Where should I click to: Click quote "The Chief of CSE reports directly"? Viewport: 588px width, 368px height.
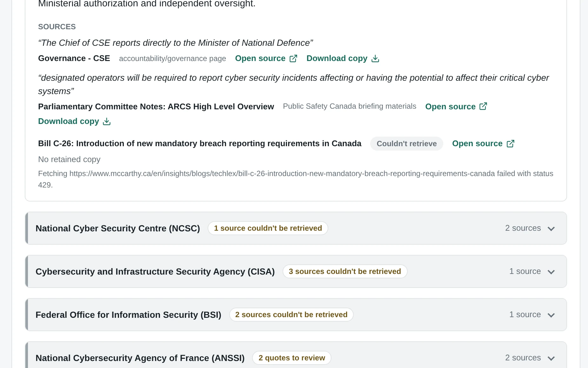pyautogui.click(x=176, y=43)
